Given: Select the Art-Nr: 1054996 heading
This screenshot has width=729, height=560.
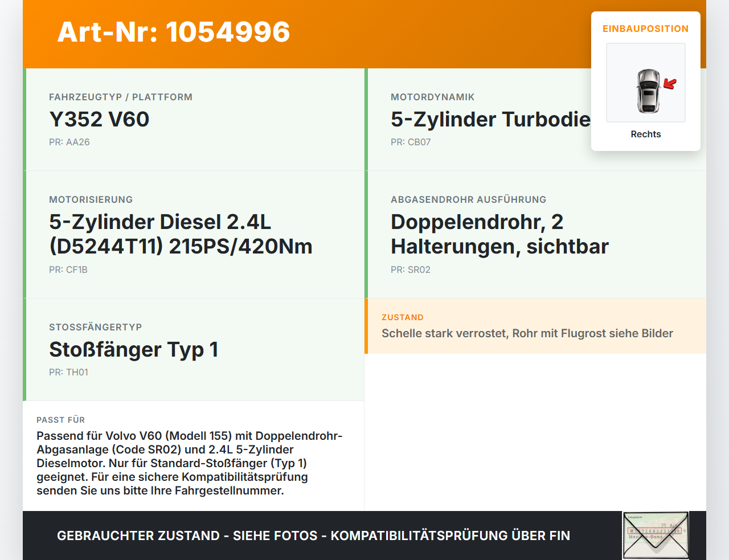Looking at the screenshot, I should click(174, 32).
